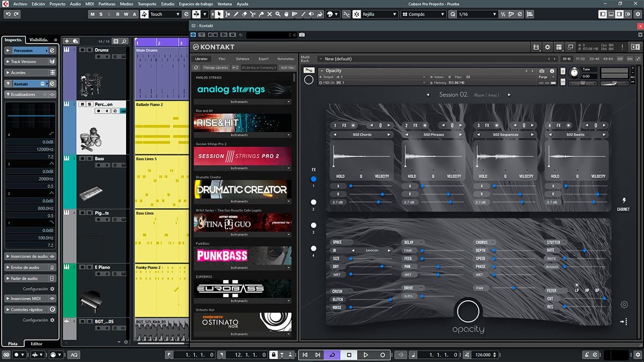Click the refresh icon in Kontakt Libraries
644x362 pixels.
196,68
